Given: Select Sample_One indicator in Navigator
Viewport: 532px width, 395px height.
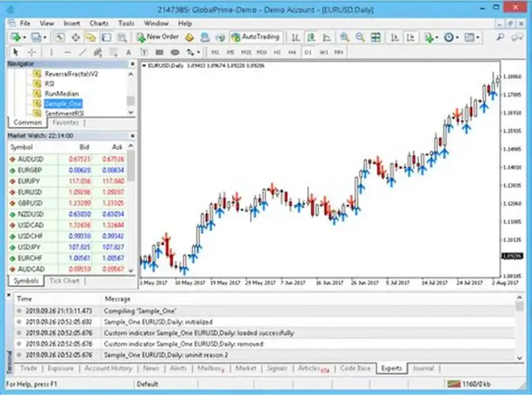Looking at the screenshot, I should point(63,103).
